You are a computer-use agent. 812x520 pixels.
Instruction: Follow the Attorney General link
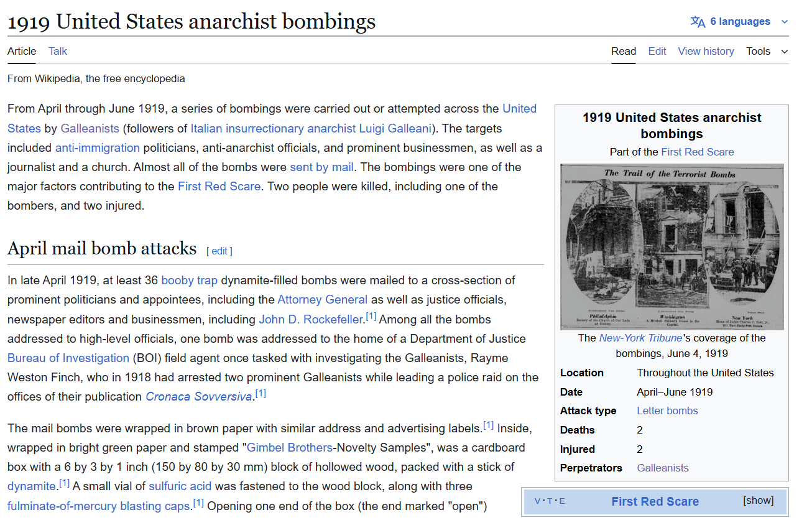coord(322,300)
